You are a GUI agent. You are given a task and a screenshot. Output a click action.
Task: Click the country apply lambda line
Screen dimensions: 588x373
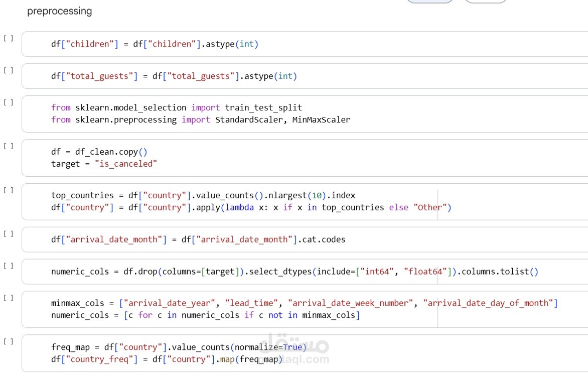pos(251,207)
